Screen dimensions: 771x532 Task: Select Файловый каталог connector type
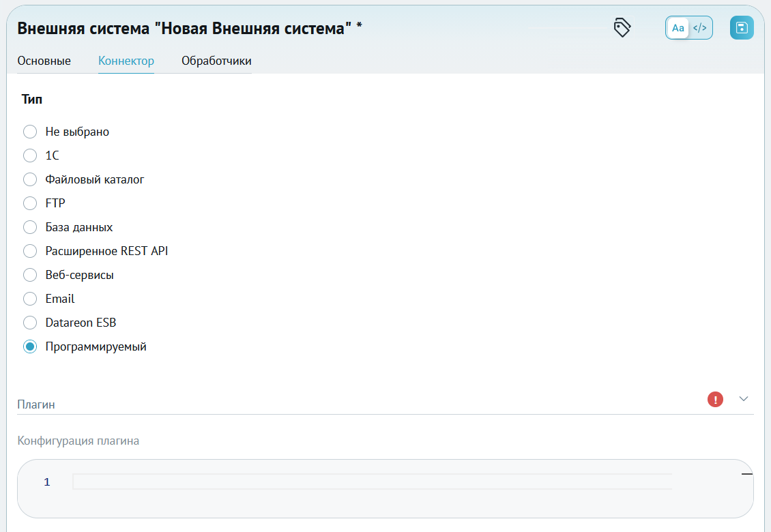pos(30,179)
